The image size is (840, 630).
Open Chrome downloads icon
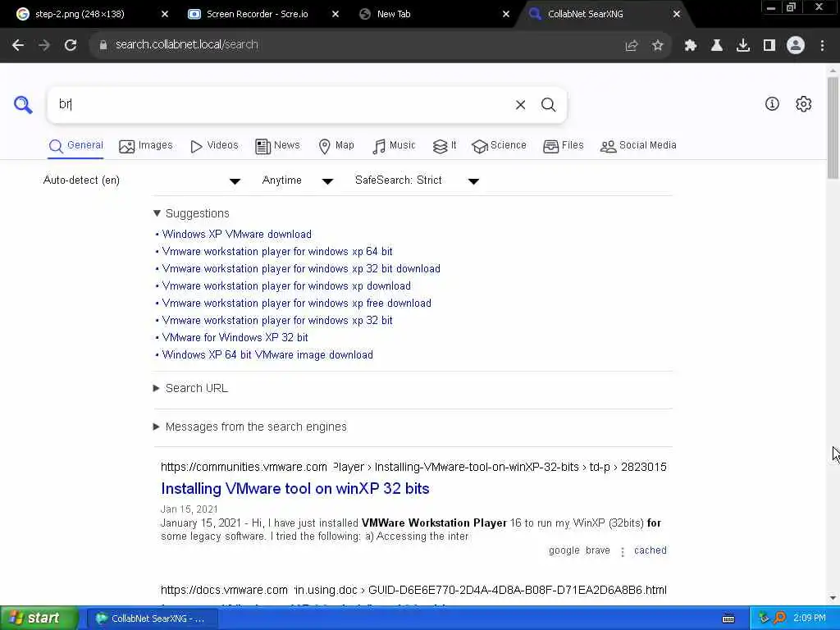pyautogui.click(x=742, y=46)
